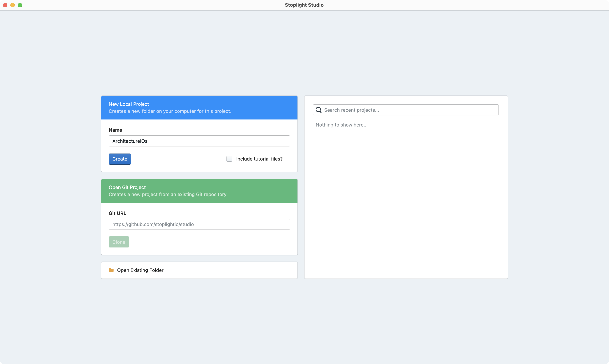Click the Open Git Project header

coord(127,187)
